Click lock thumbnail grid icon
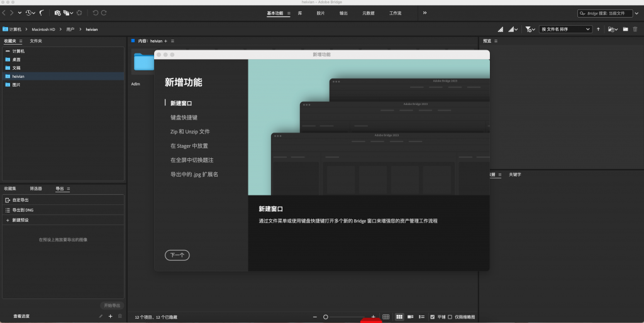Image resolution: width=644 pixels, height=323 pixels. pos(386,317)
